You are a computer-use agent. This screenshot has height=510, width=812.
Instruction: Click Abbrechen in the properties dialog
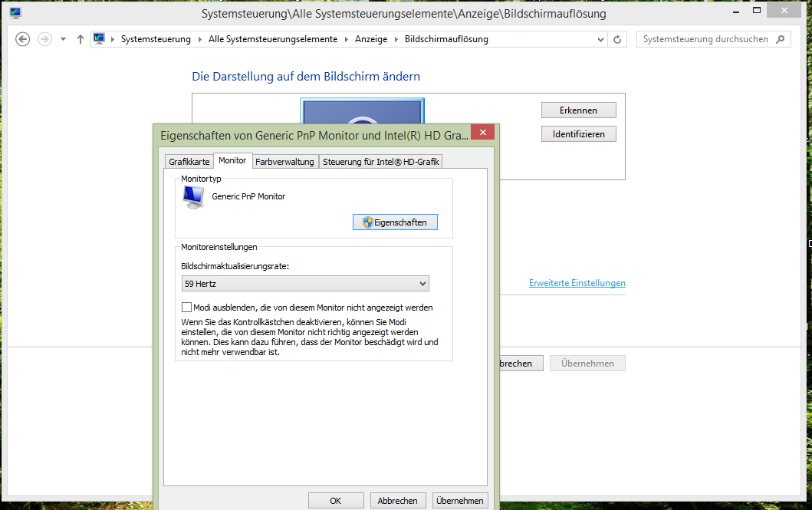pyautogui.click(x=398, y=501)
